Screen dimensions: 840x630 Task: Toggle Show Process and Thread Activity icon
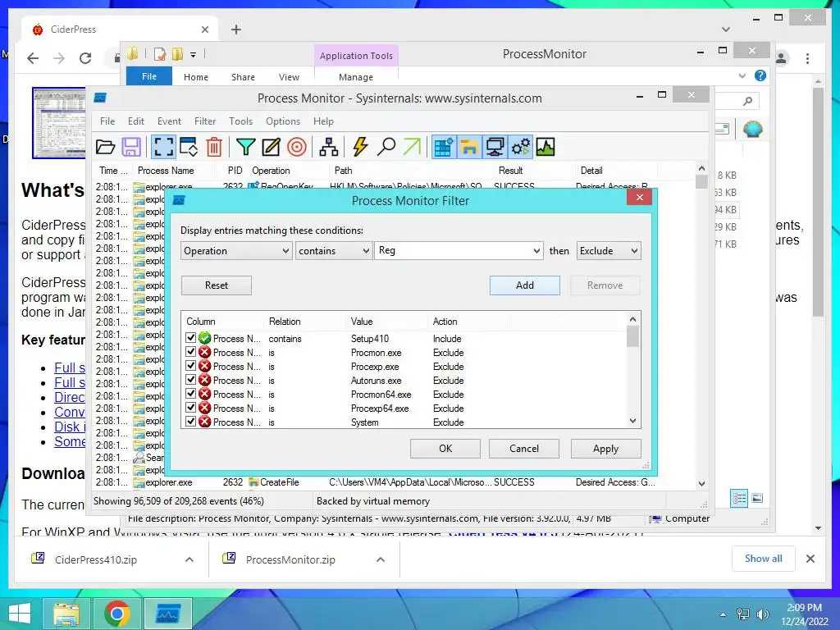pos(520,147)
